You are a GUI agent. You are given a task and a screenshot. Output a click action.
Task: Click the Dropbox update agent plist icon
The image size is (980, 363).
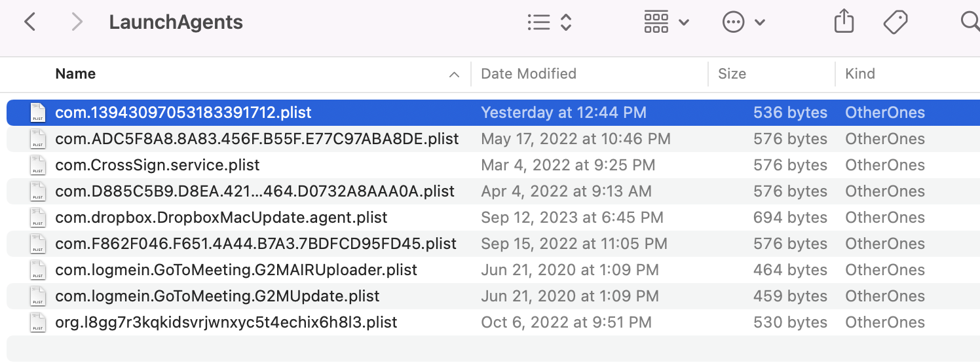point(38,218)
